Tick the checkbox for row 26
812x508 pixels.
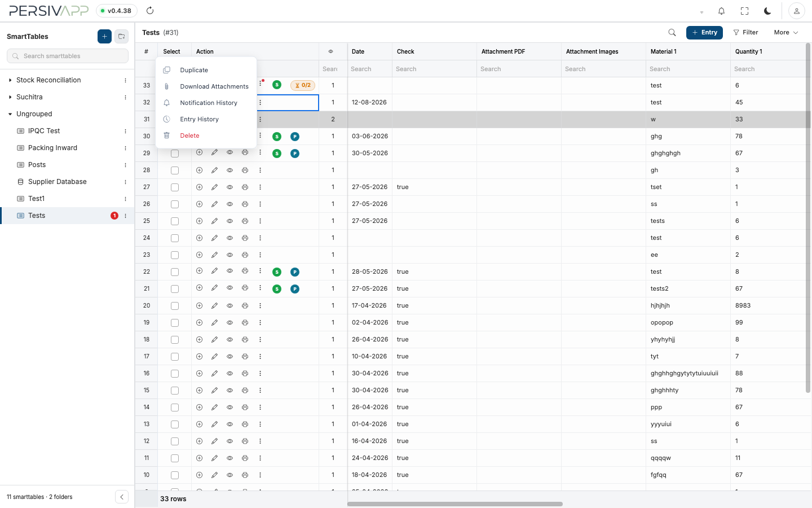coord(175,204)
